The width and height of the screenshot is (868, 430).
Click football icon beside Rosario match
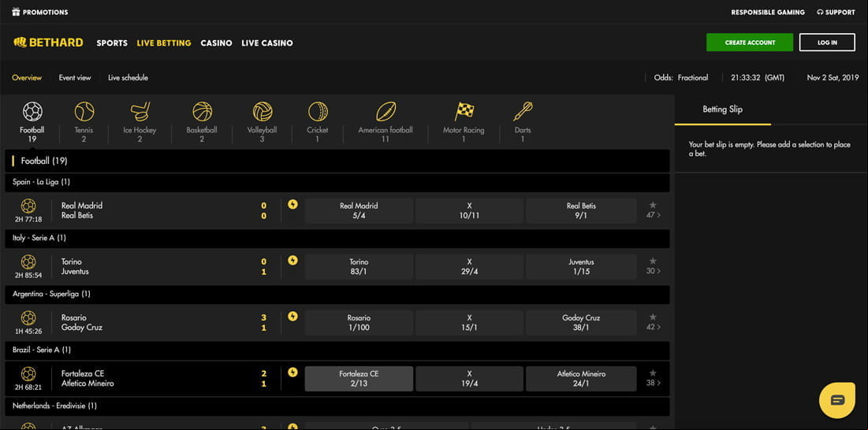[28, 318]
